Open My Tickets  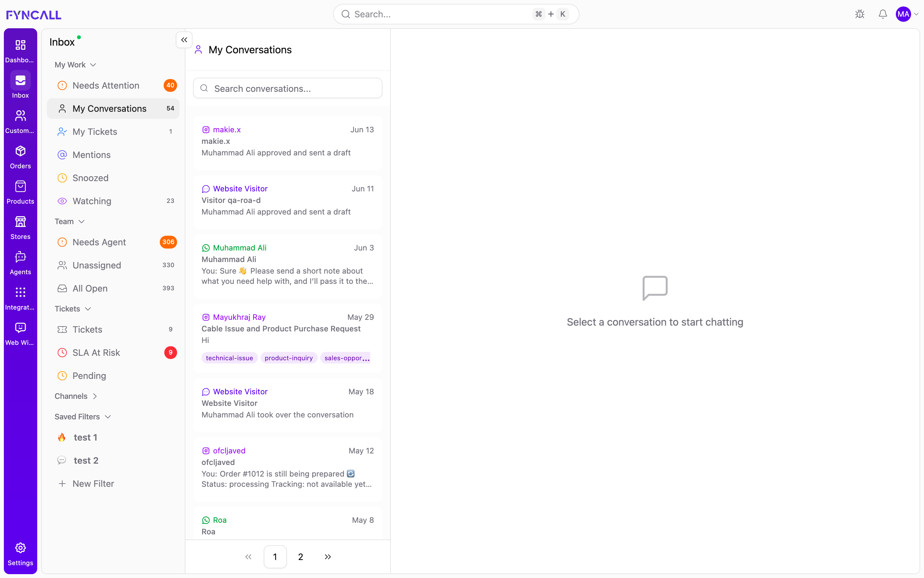113,132
